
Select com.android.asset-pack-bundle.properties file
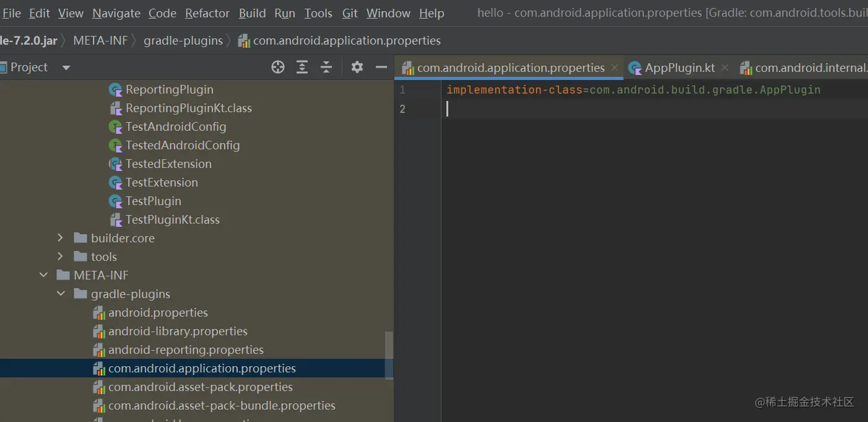click(222, 405)
